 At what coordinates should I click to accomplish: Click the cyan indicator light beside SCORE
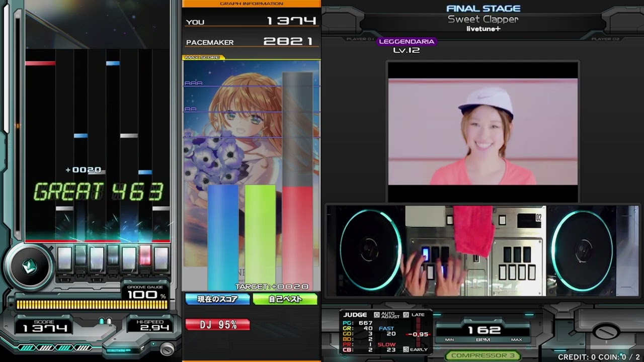[102, 321]
